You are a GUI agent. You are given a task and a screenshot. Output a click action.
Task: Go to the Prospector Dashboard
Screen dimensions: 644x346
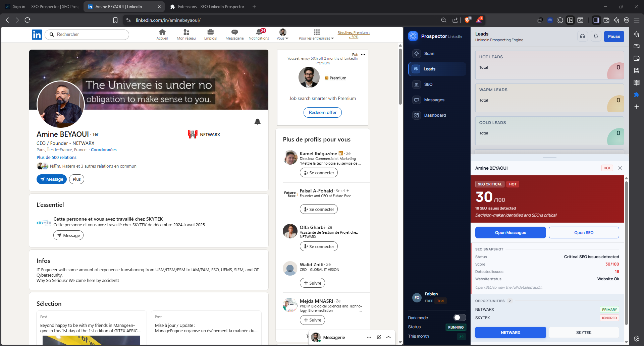point(435,115)
